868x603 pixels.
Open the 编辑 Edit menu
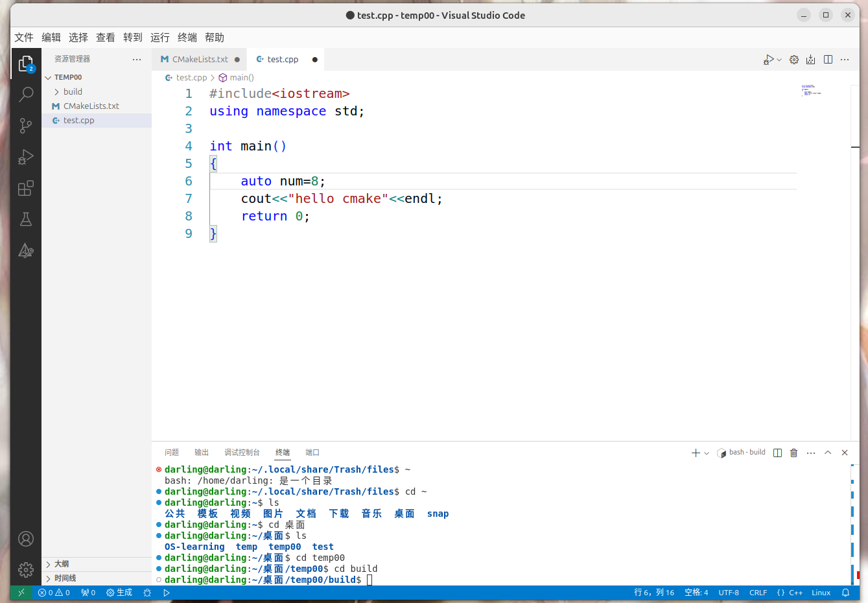coord(51,38)
